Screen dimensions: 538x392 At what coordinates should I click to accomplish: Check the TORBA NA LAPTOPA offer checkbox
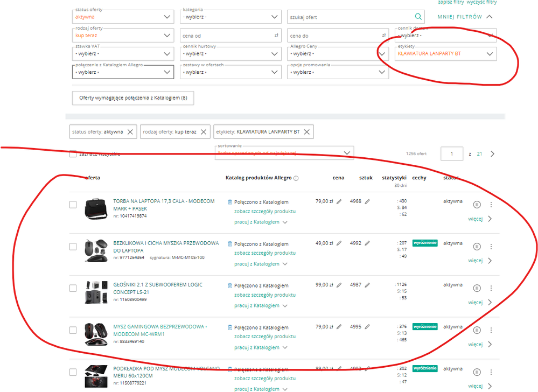pyautogui.click(x=73, y=205)
